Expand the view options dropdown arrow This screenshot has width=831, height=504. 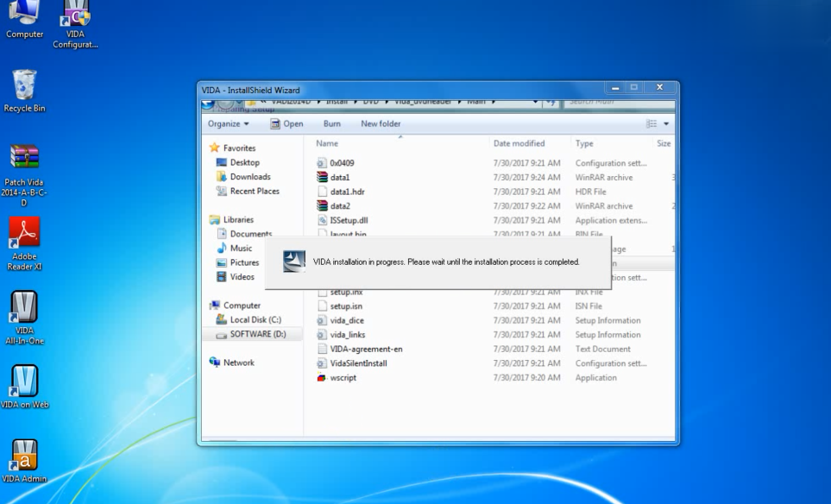[x=666, y=123]
